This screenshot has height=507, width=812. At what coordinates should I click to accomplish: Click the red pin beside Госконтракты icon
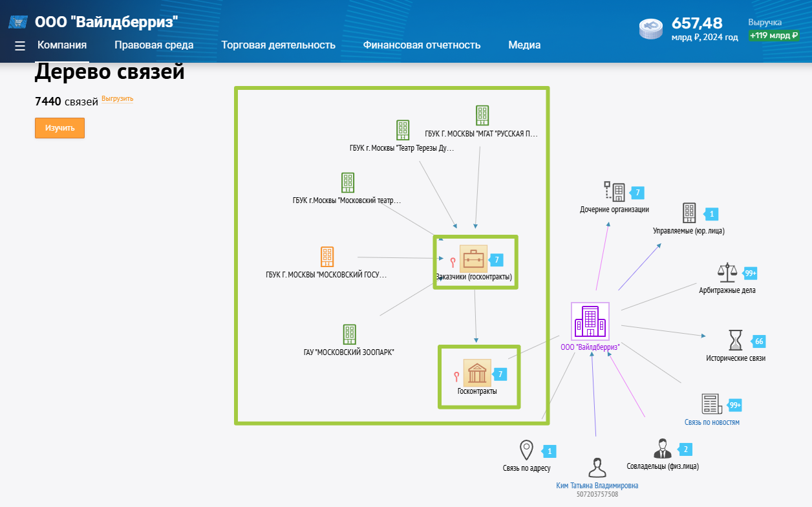(456, 376)
